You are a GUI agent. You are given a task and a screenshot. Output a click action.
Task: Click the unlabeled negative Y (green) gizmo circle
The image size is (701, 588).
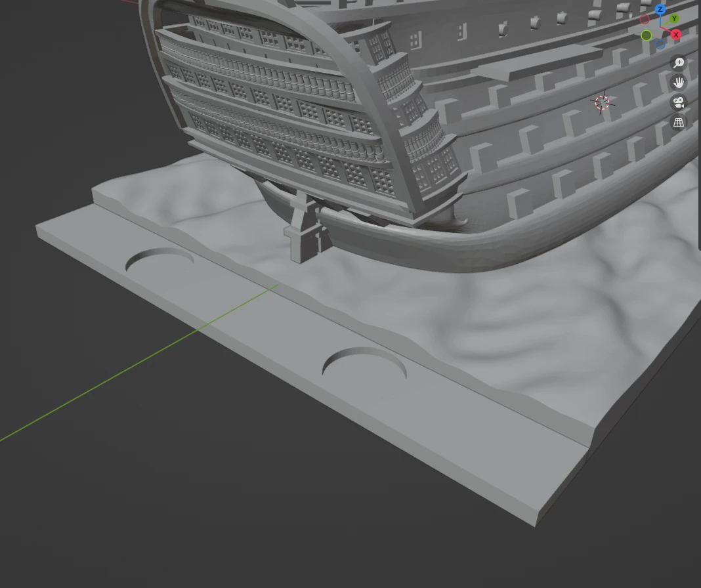pyautogui.click(x=646, y=35)
